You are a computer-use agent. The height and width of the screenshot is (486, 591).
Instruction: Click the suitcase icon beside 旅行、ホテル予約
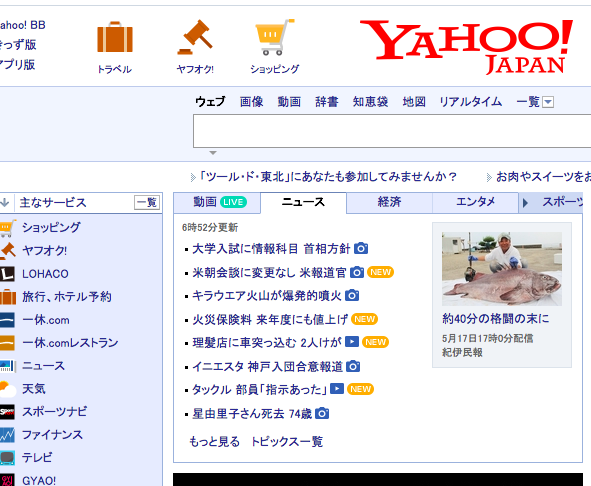tap(7, 297)
